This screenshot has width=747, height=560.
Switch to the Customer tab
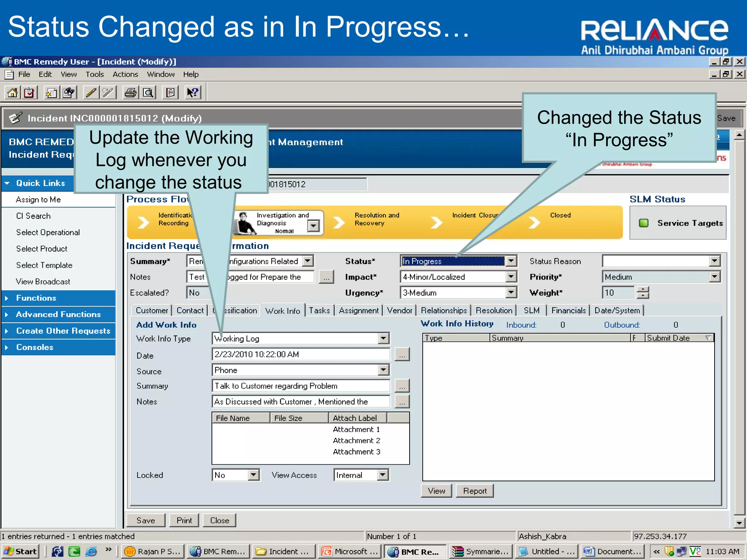tap(152, 310)
